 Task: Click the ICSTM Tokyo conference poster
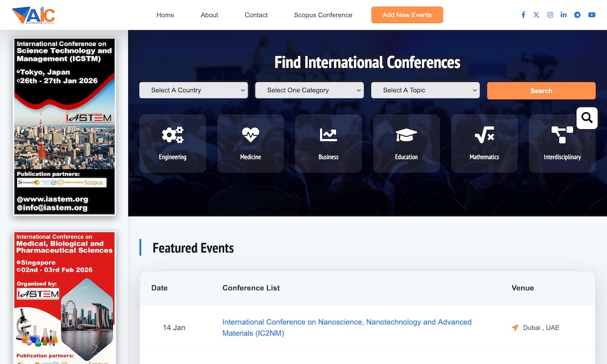click(x=64, y=124)
